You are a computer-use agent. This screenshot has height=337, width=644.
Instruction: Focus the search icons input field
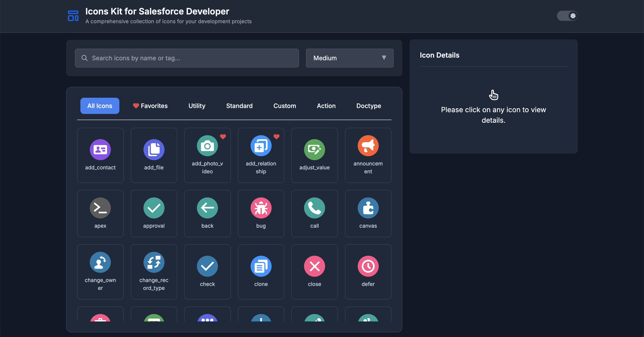pyautogui.click(x=187, y=58)
